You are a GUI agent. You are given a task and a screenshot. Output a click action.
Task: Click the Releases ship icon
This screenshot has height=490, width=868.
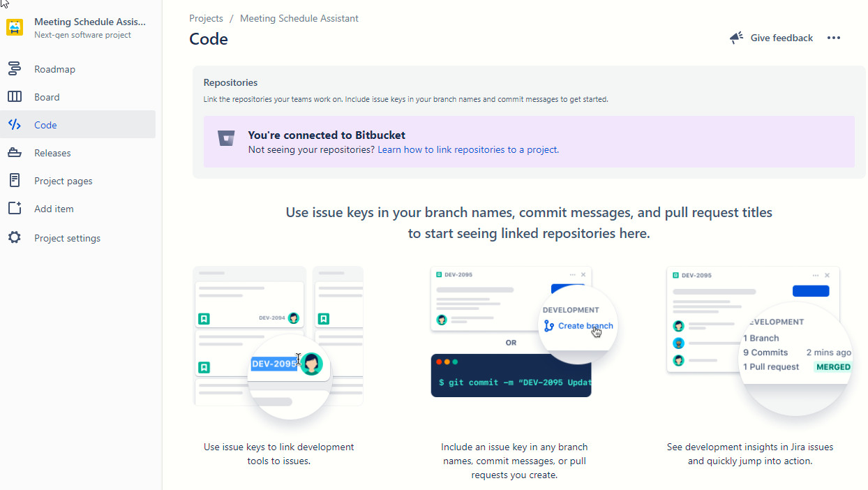pyautogui.click(x=15, y=153)
